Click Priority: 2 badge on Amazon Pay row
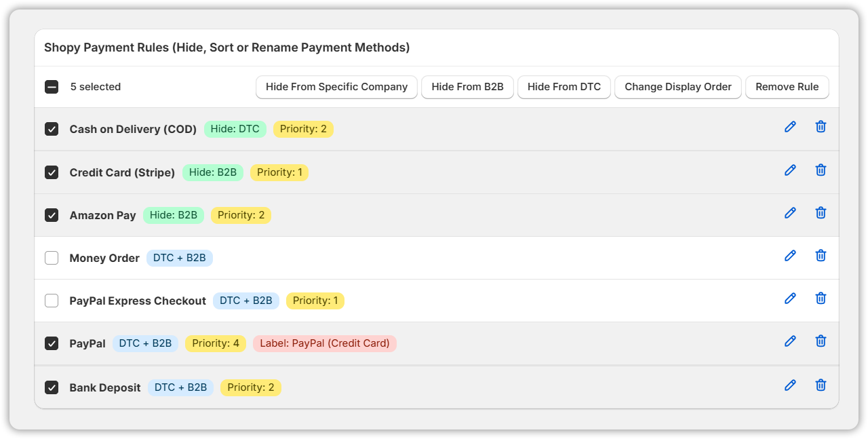Image resolution: width=868 pixels, height=439 pixels. (x=241, y=215)
